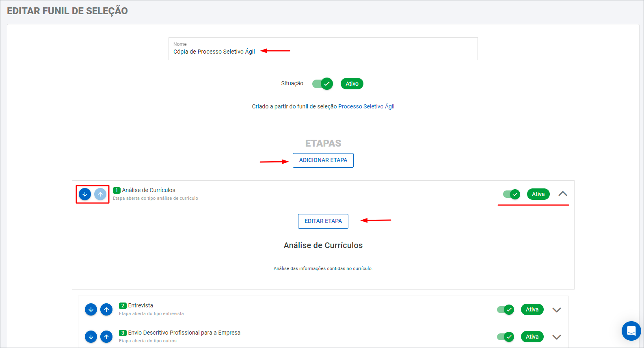Image resolution: width=644 pixels, height=348 pixels.
Task: Toggle the funnel Situação switch
Action: pos(322,84)
